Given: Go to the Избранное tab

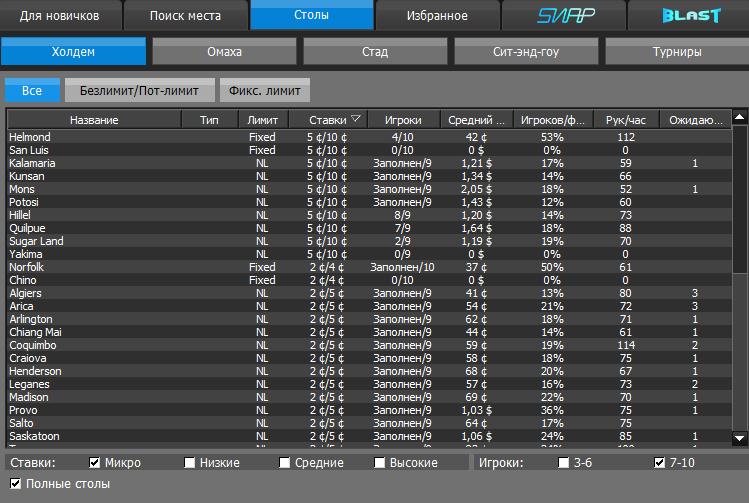Looking at the screenshot, I should (437, 15).
